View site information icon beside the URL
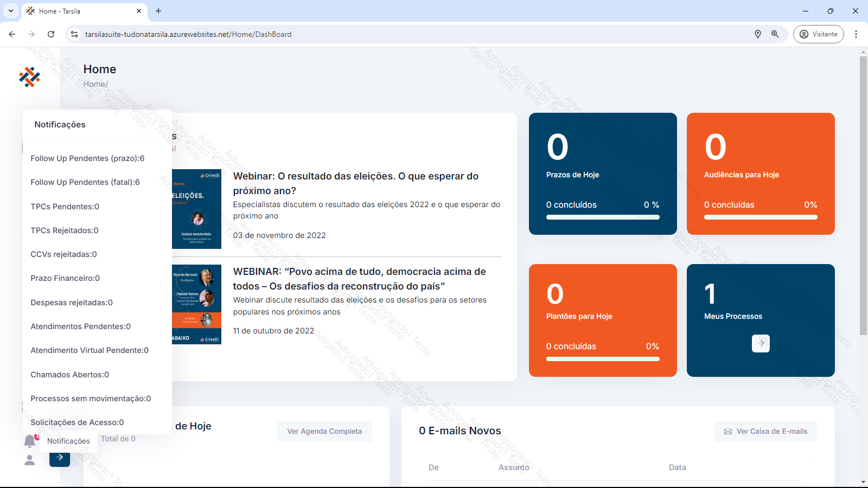This screenshot has height=488, width=868. 75,34
